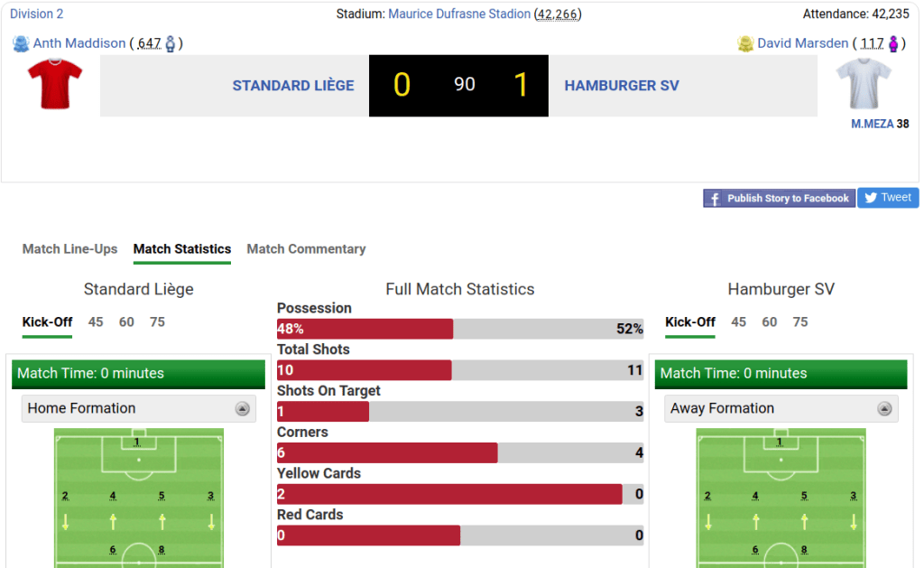The height and width of the screenshot is (568, 924).
Task: Click the white Hamburger SV away shirt
Action: [x=864, y=84]
